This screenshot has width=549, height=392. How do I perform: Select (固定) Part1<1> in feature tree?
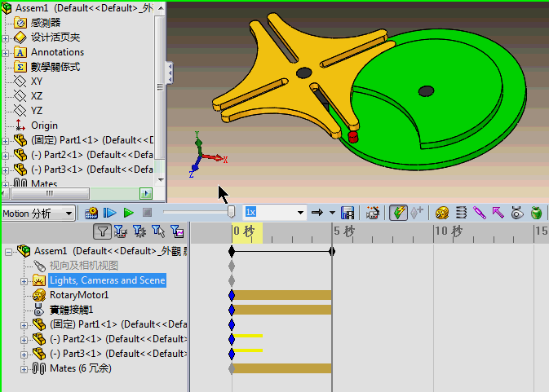92,140
